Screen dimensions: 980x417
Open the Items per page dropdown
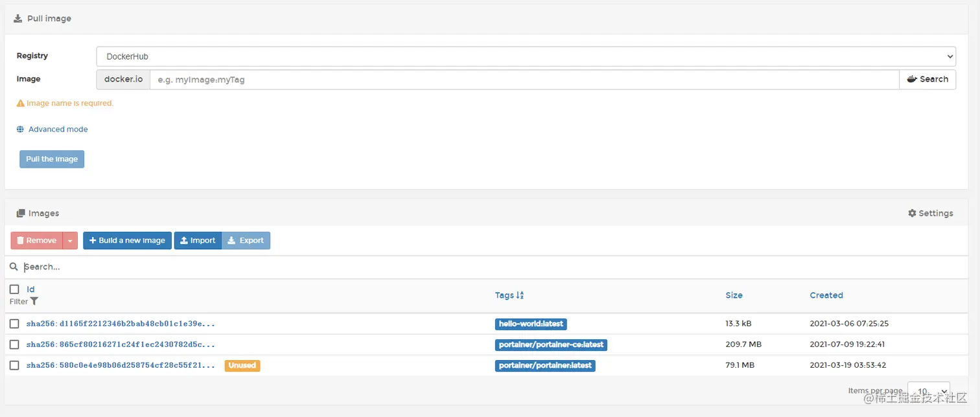[x=928, y=391]
